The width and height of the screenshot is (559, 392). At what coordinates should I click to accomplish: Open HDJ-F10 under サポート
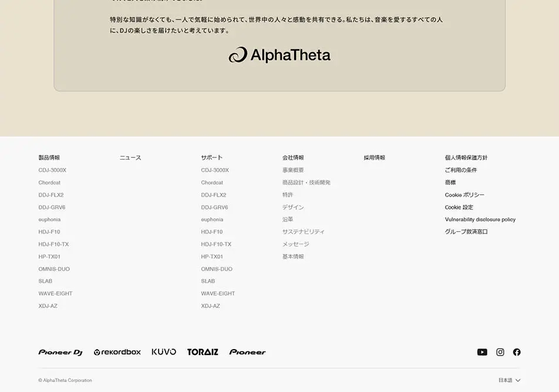212,232
